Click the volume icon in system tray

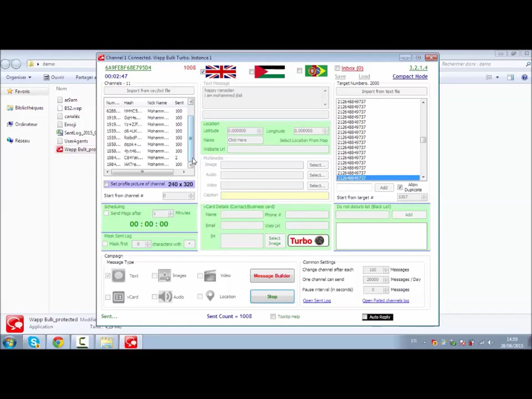point(490,342)
